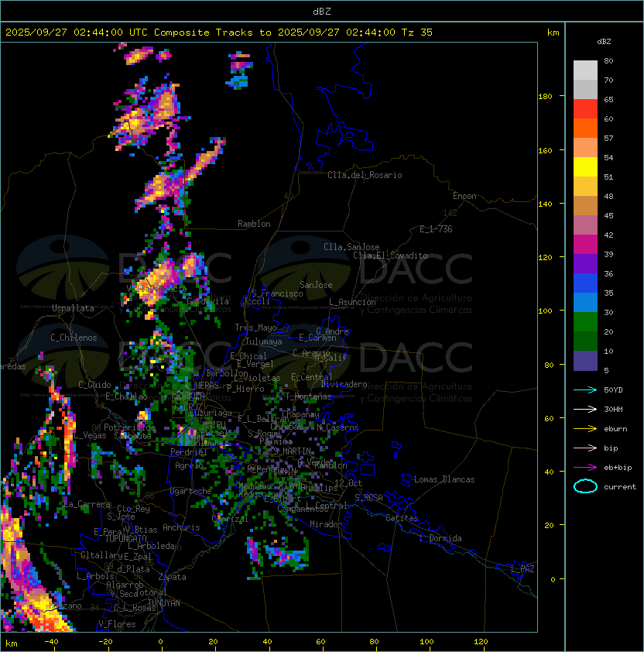Click the L_PAZ place label
644x652 pixels.
tap(523, 569)
